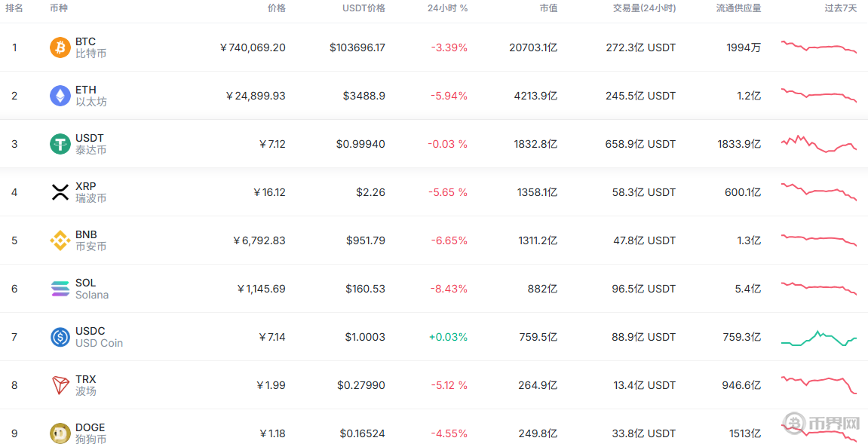868x444 pixels.
Task: Open the USDC USD Coin name link
Action: [x=98, y=337]
